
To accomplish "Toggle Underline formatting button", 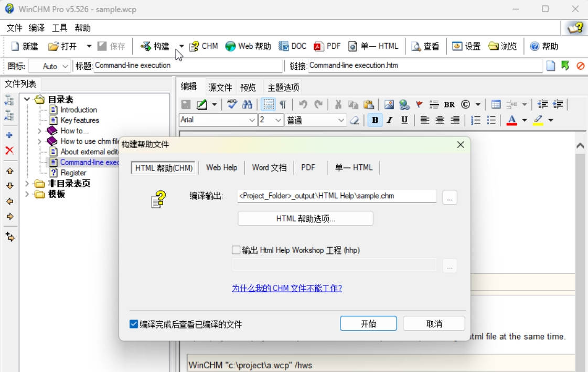I will point(404,120).
